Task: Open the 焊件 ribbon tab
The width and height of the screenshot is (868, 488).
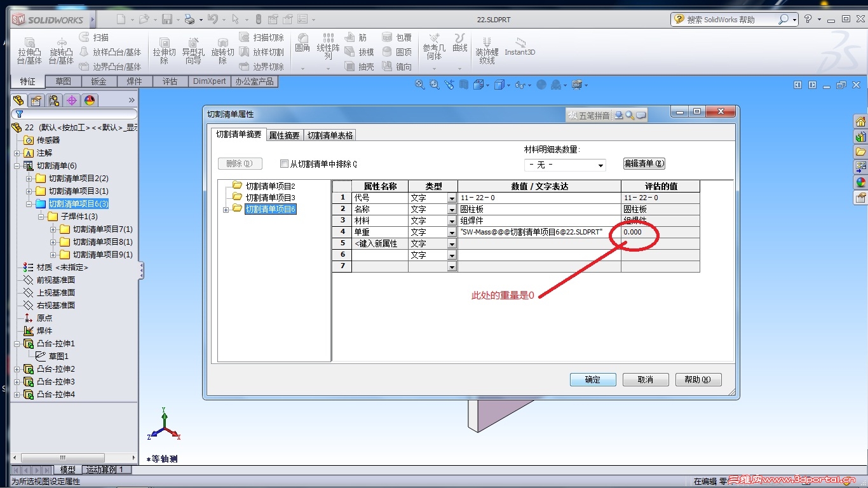Action: [x=134, y=81]
